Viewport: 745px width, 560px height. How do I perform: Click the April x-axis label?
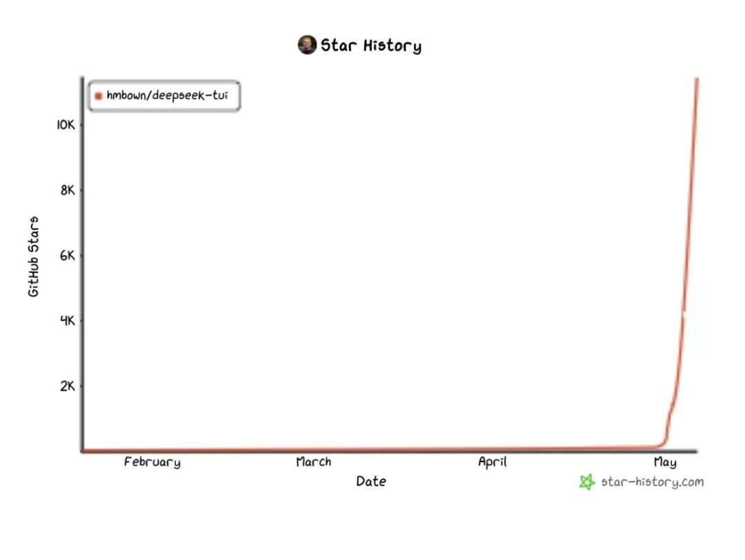493,462
